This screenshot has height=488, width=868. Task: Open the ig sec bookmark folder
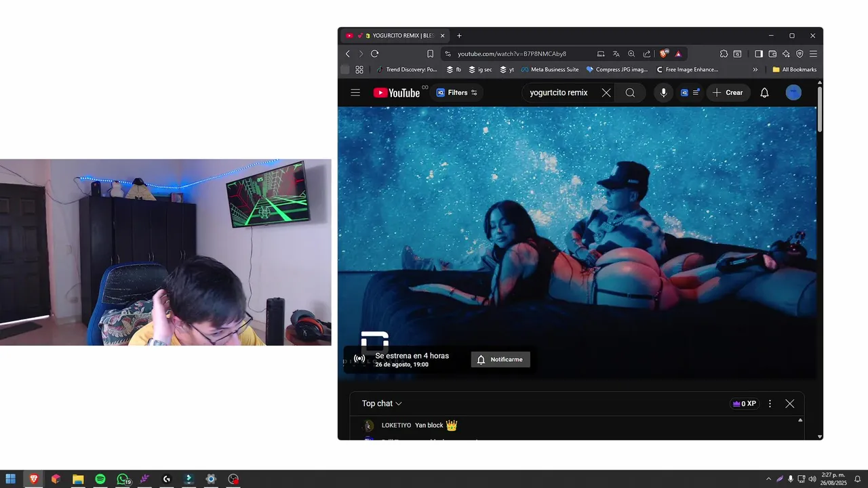(x=480, y=69)
